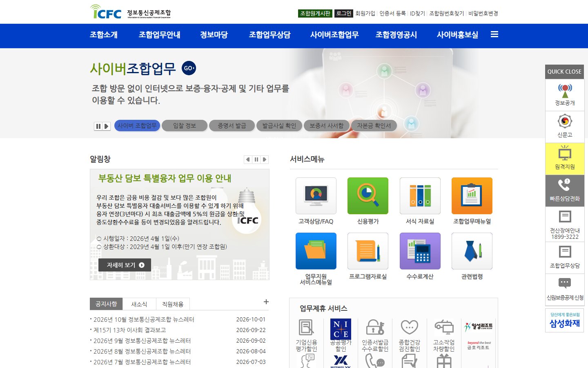Open the 업무지원 서비스메뉴얼 folder icon
This screenshot has height=368, width=588.
pos(316,251)
